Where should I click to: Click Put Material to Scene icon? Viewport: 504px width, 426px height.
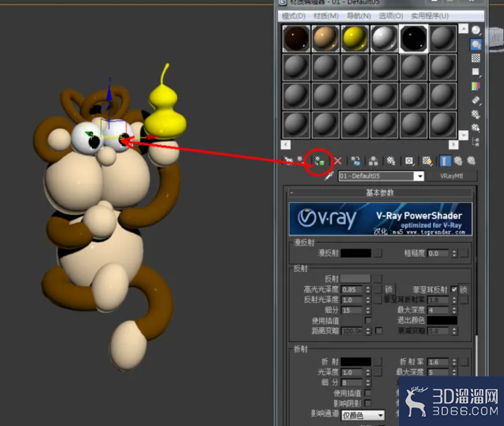(x=300, y=159)
